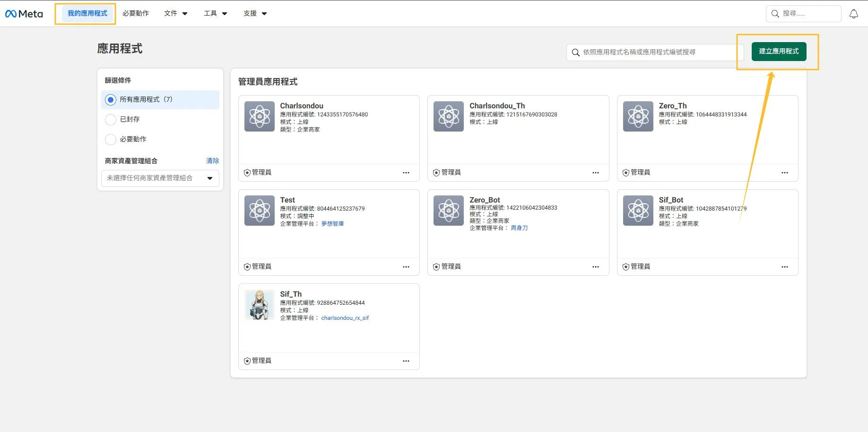
Task: Open the 必要動作 menu item
Action: coord(136,13)
